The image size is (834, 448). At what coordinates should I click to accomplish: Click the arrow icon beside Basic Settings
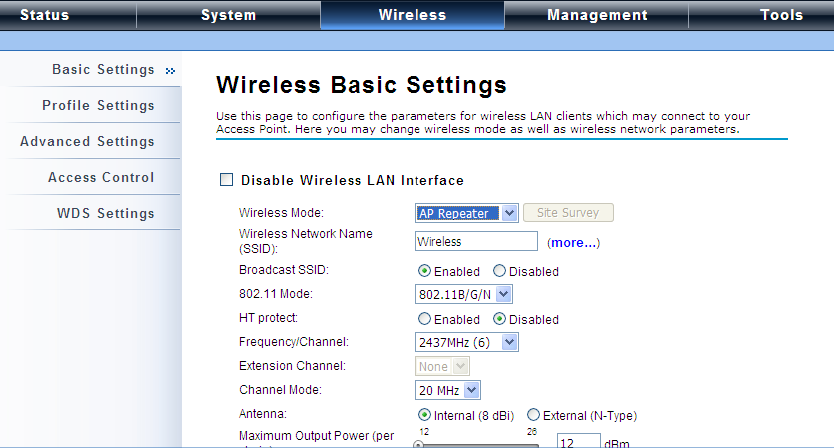pyautogui.click(x=171, y=71)
